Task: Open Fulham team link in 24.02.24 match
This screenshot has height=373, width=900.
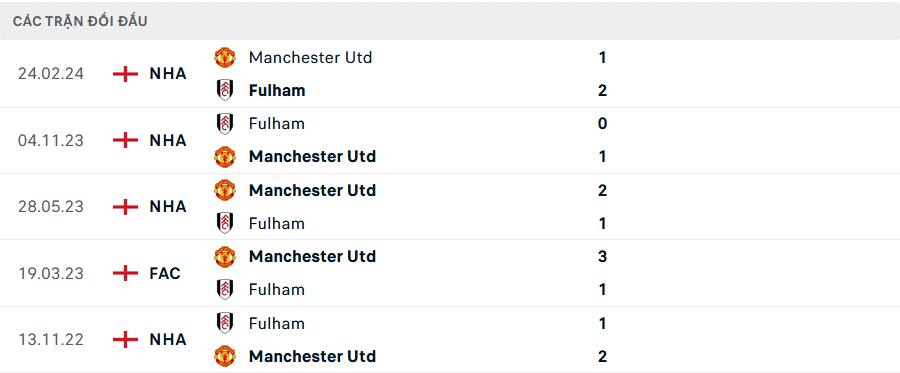Action: 277,91
